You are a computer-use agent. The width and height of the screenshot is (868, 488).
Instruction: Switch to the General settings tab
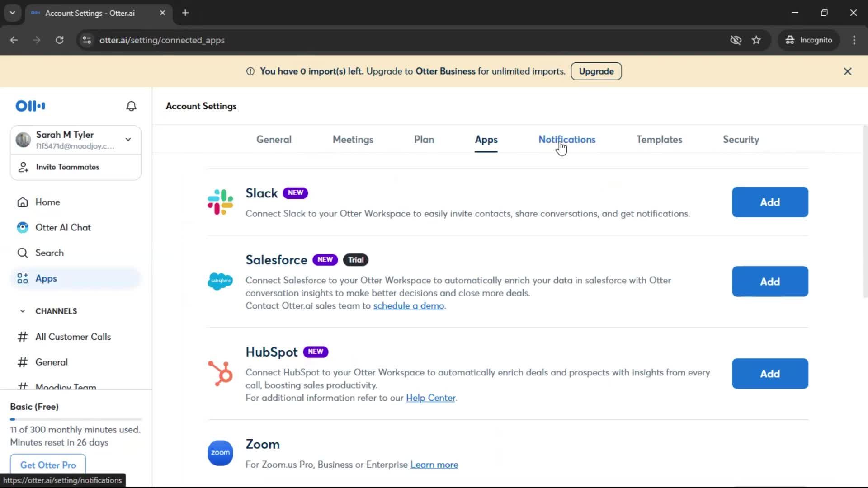click(274, 140)
